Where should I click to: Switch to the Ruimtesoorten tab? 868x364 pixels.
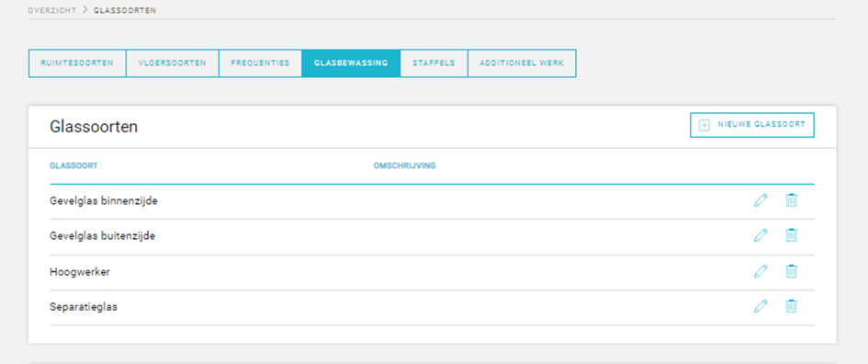coord(77,63)
